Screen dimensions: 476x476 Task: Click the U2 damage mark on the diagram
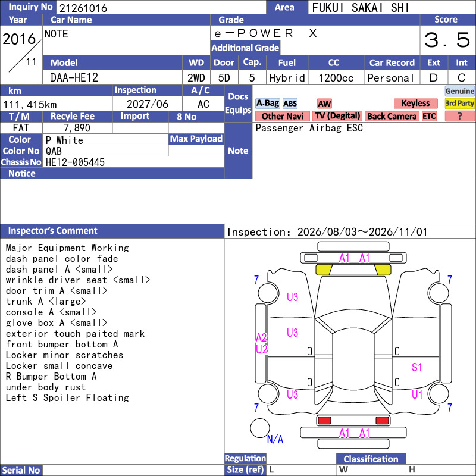(261, 349)
